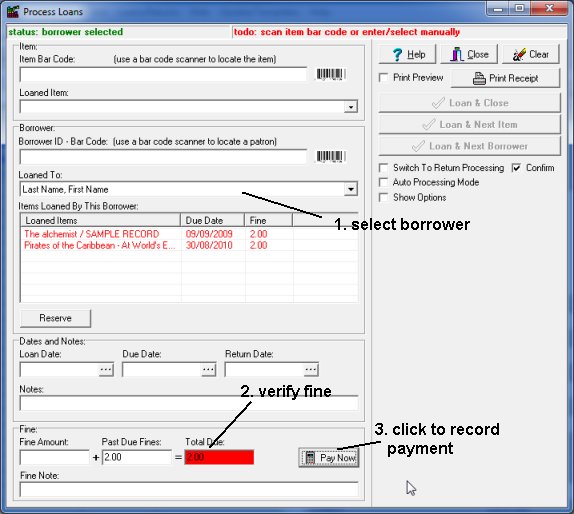Expand the Loaned To borrower dropdown
Viewport: 574px width, 514px height.
coord(351,189)
